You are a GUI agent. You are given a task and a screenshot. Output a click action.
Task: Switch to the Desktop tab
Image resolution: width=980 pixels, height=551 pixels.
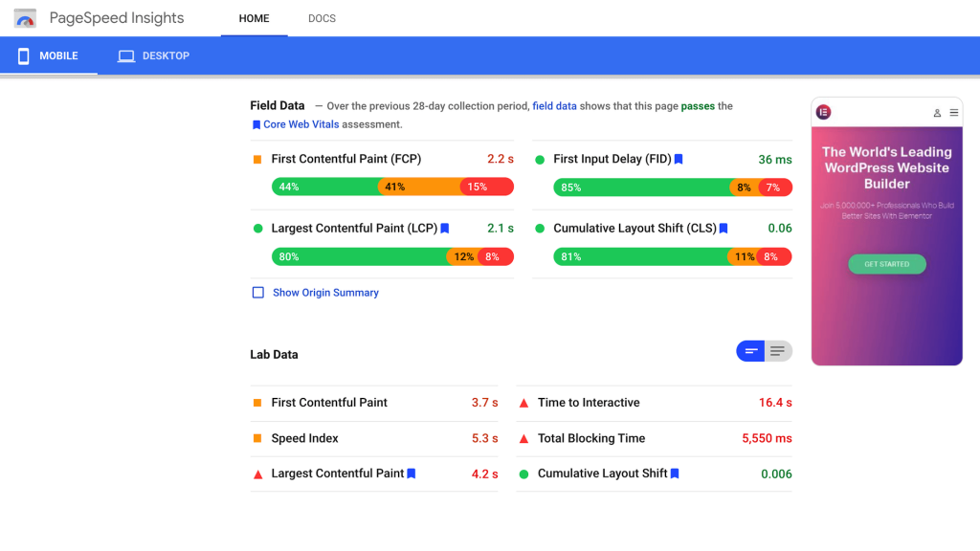pos(153,56)
